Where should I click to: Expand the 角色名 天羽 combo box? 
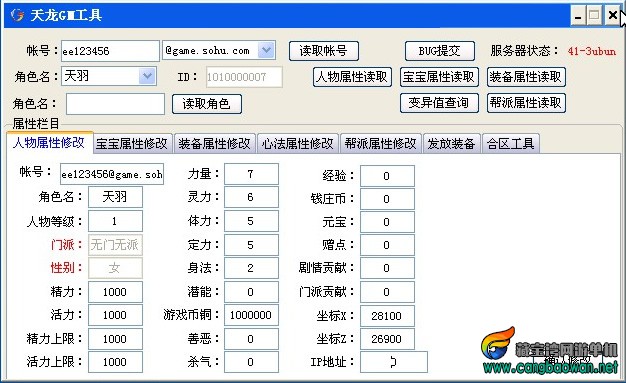[147, 76]
